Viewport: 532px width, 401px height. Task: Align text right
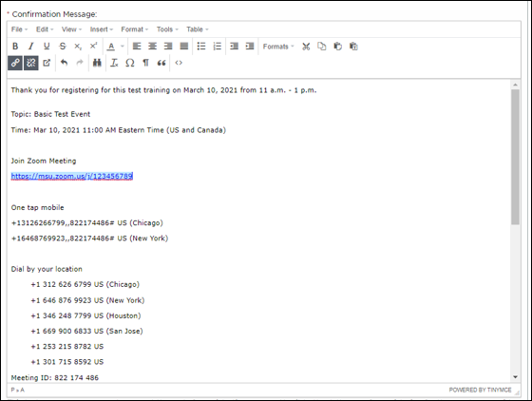168,47
